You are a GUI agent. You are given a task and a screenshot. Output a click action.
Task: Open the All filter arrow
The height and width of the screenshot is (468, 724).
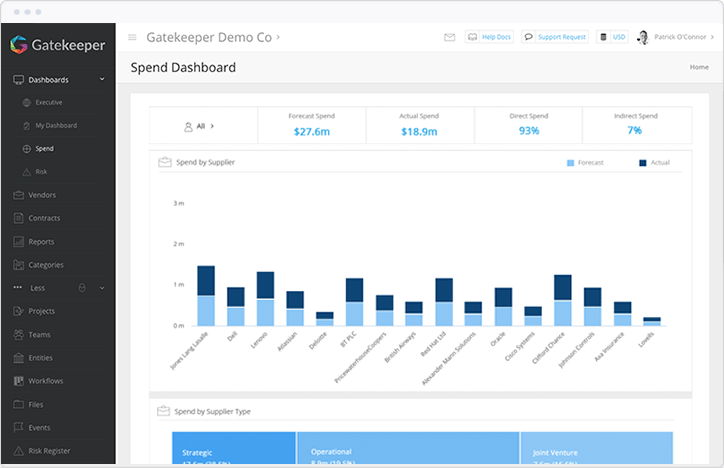[212, 126]
